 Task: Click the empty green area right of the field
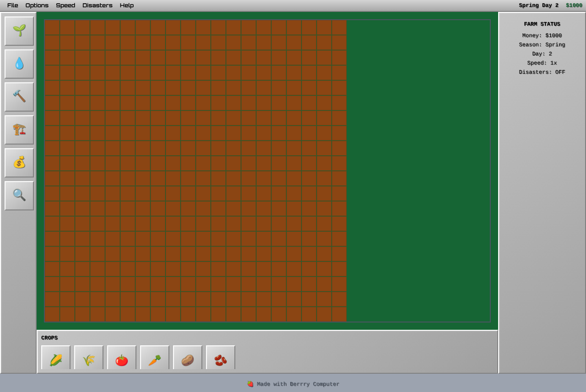click(418, 170)
